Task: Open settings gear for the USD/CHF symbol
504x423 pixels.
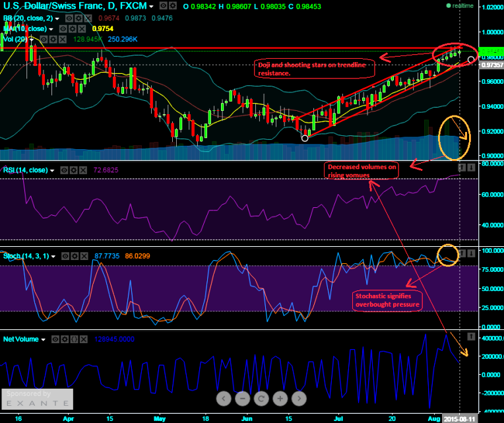Action: (x=173, y=6)
